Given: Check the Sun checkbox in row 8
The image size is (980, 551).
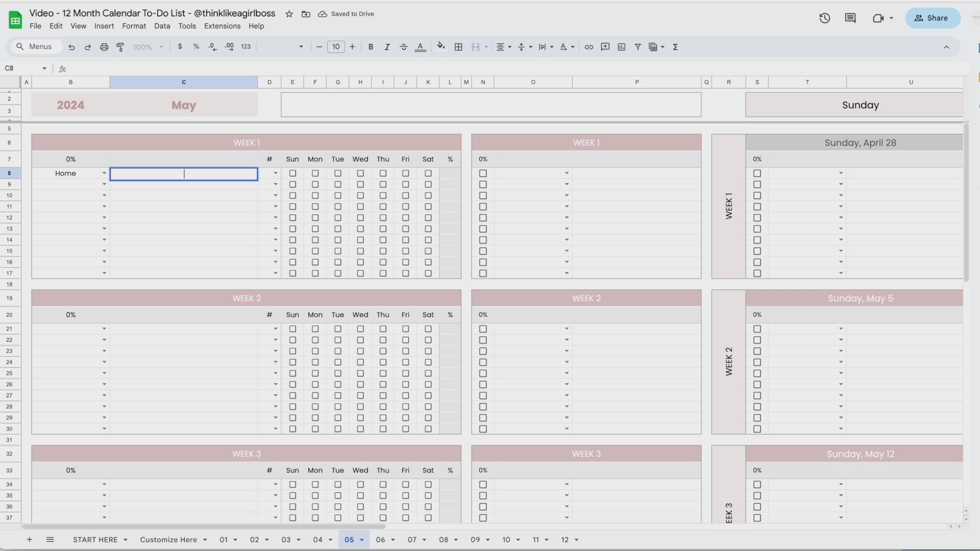Looking at the screenshot, I should (x=292, y=173).
